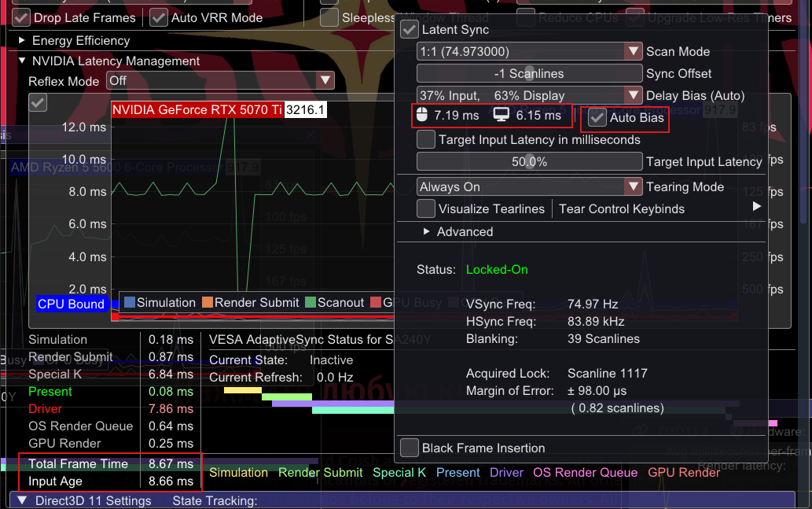Click the yellow Simulation timeline legend label
Viewport: 812px width, 509px height.
238,473
